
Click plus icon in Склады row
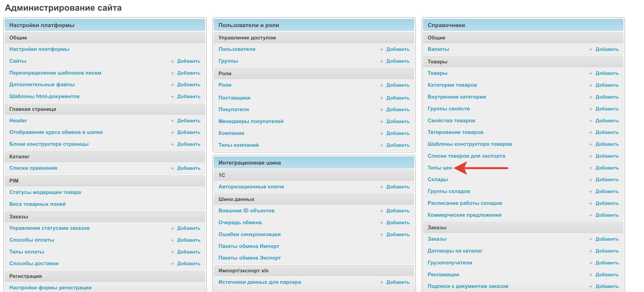pyautogui.click(x=590, y=180)
